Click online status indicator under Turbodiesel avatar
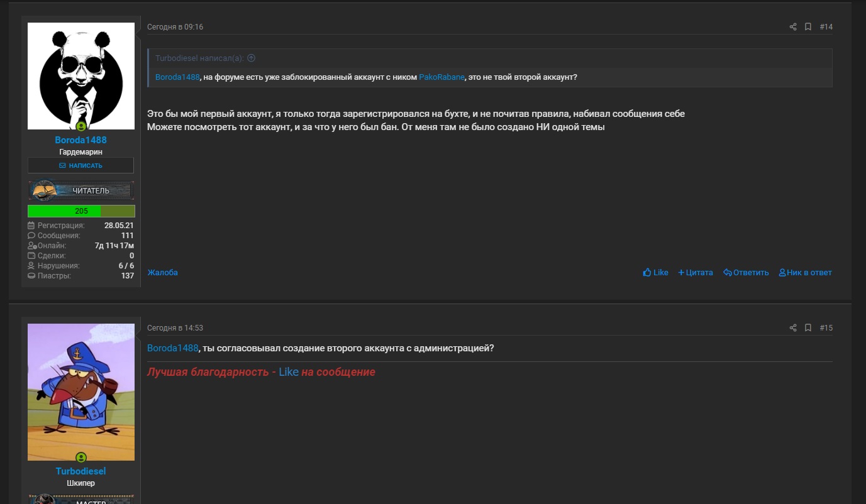The width and height of the screenshot is (866, 504). (81, 457)
